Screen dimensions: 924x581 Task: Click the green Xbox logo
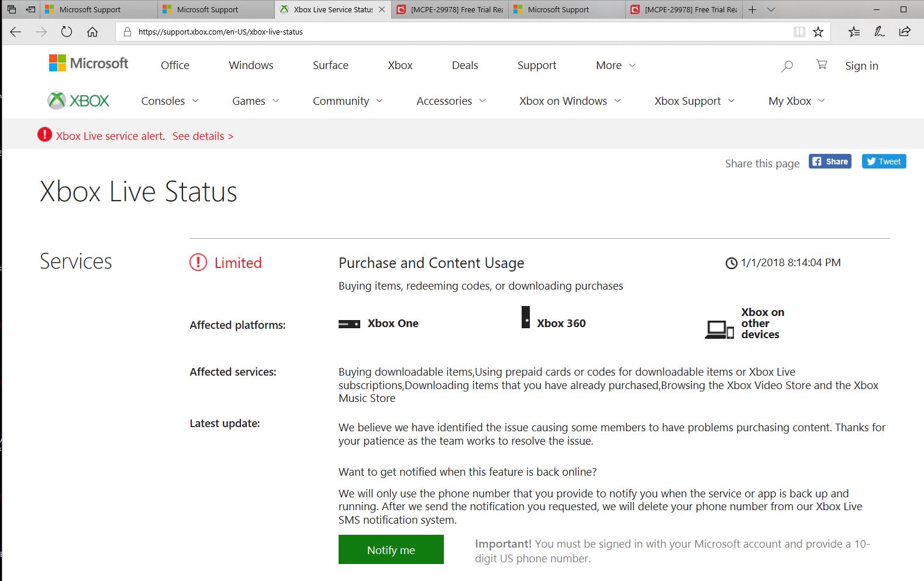pyautogui.click(x=78, y=101)
